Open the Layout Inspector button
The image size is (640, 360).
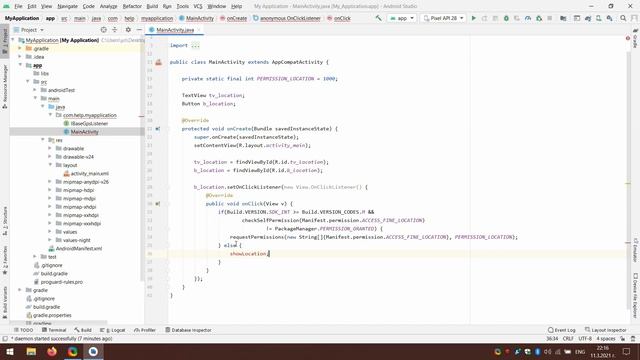pos(606,330)
